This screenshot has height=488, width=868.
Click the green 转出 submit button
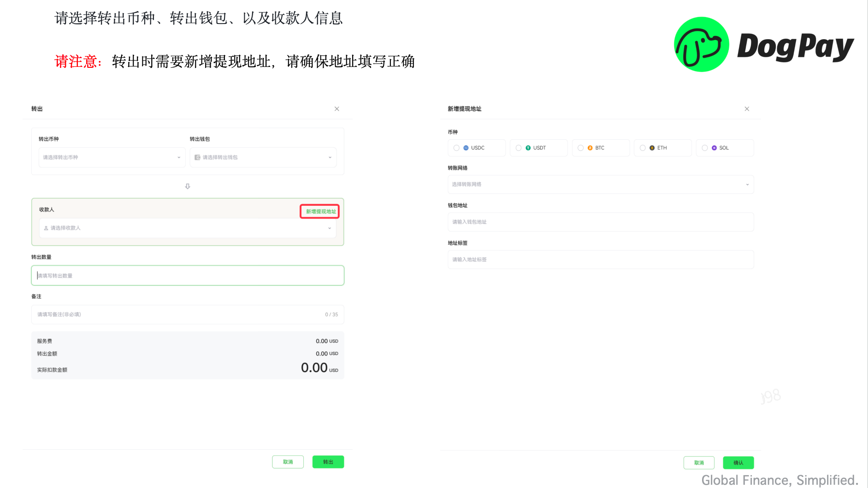coord(328,462)
